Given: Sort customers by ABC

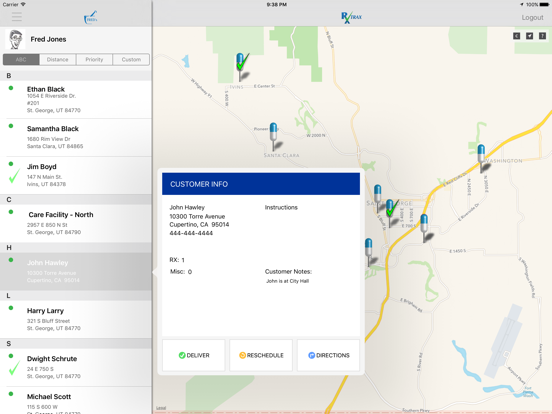Looking at the screenshot, I should (x=21, y=59).
